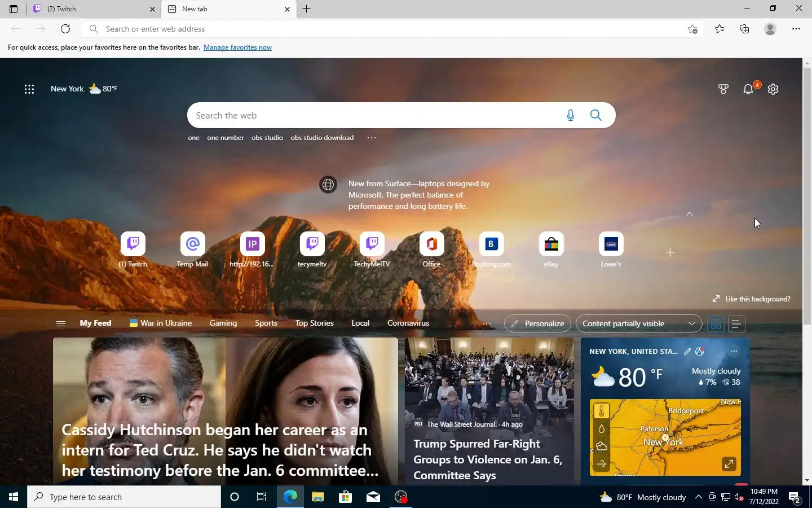Open the Microsoft Rewards trophy icon
Viewport: 812px width, 508px height.
click(x=723, y=89)
